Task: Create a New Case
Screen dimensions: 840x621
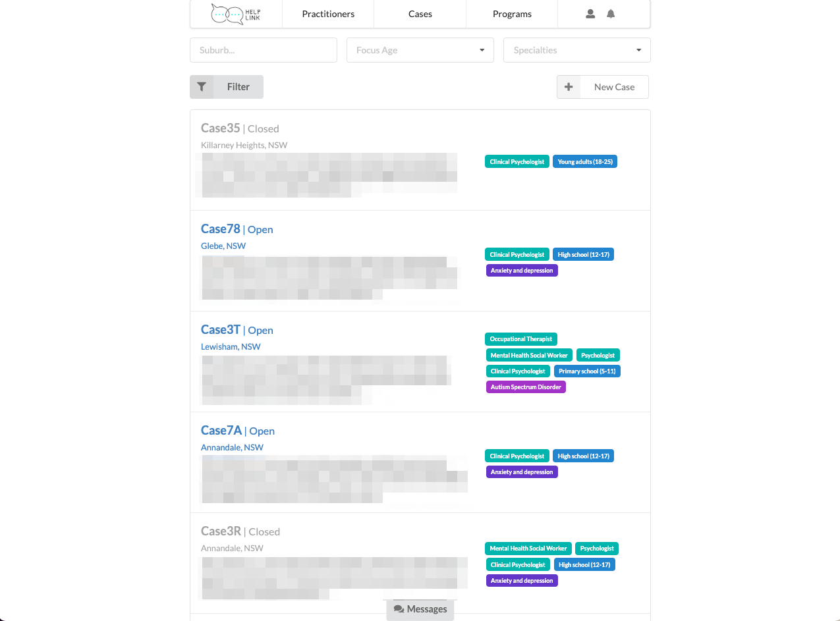Action: tap(614, 87)
